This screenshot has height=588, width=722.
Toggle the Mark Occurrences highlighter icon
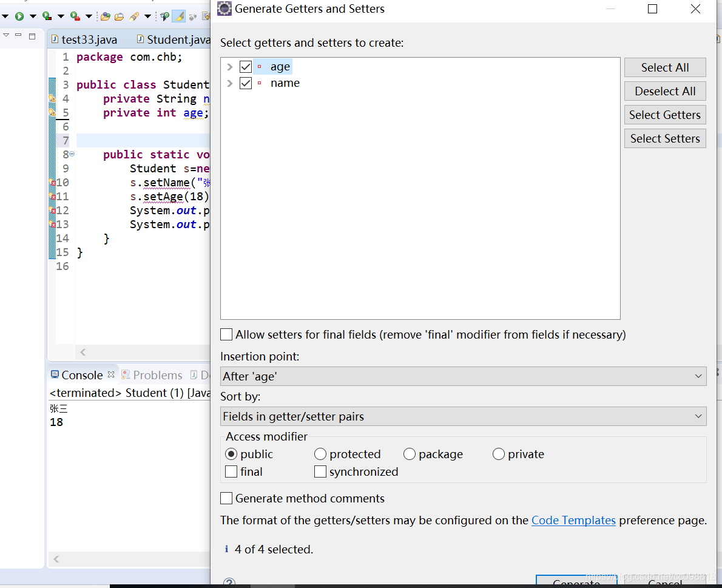pos(178,16)
